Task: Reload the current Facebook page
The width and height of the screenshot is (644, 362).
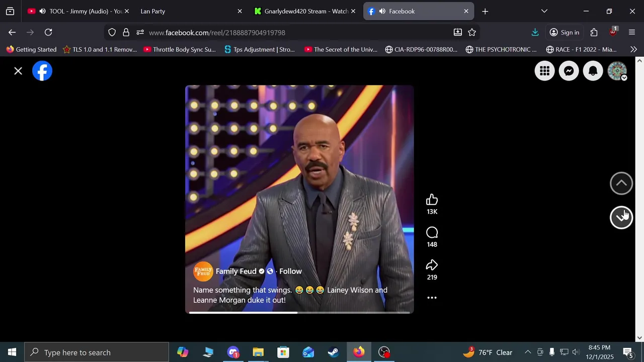Action: (x=48, y=32)
